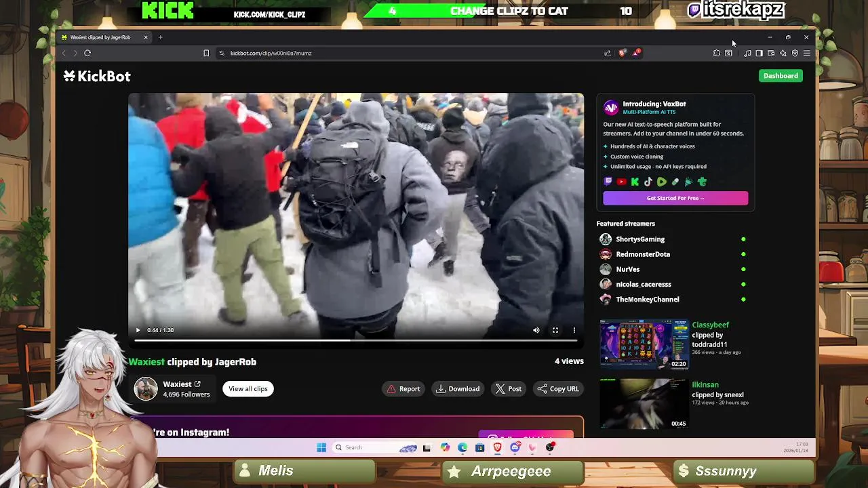The width and height of the screenshot is (868, 488).
Task: Open the Windows Start menu
Action: 321,447
